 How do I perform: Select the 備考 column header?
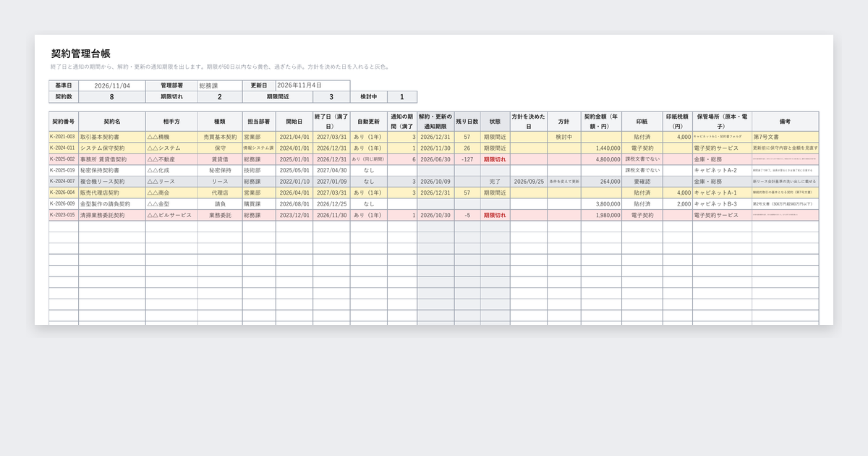786,122
